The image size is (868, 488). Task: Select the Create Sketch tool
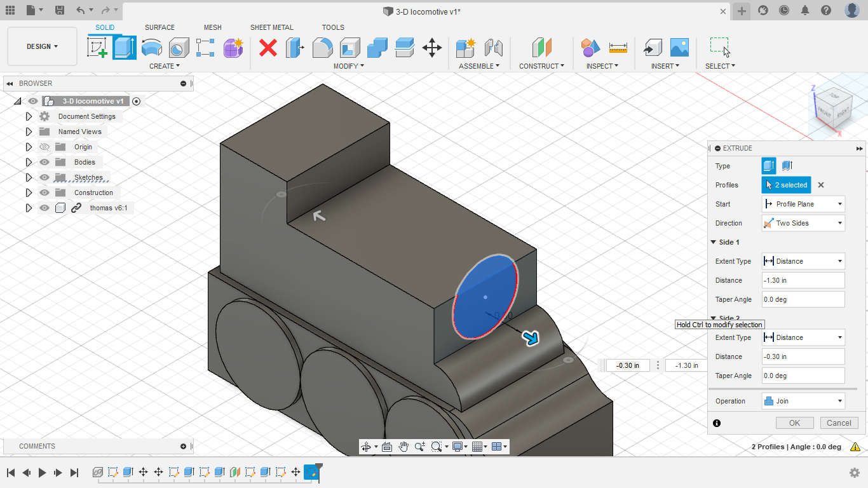[x=97, y=48]
